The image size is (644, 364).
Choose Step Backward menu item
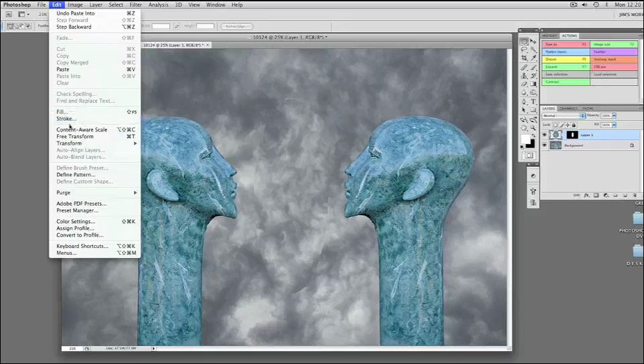(96, 27)
